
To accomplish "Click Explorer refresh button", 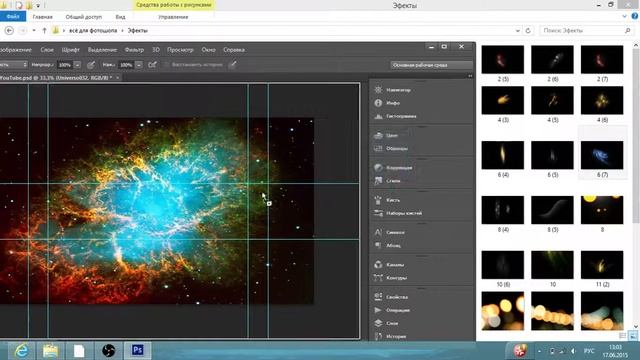I will 528,31.
